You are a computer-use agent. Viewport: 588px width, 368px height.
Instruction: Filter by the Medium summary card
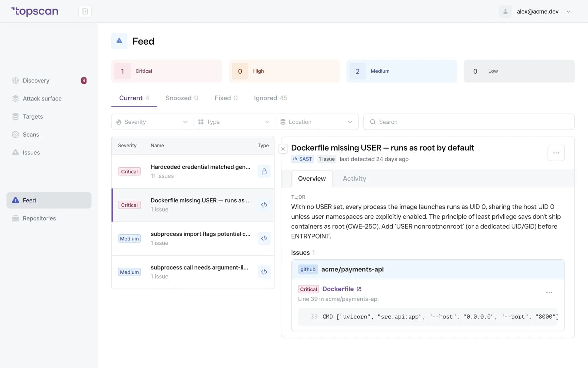[x=402, y=71]
